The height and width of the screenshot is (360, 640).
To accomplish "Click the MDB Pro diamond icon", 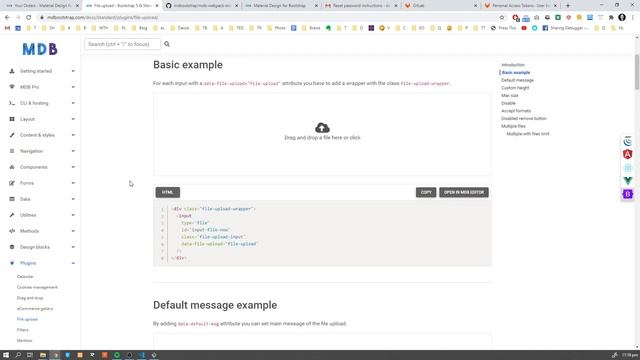I will click(12, 87).
